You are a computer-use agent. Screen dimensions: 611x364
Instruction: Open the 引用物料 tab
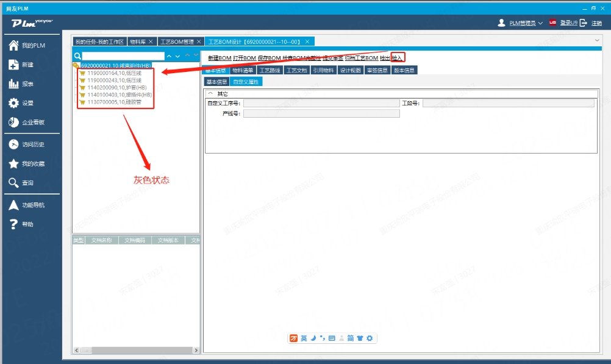point(323,70)
